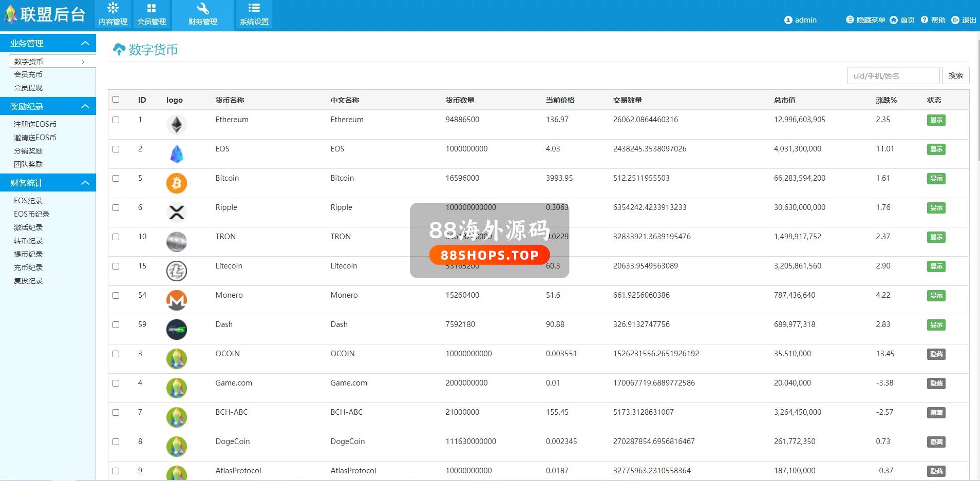Image resolution: width=980 pixels, height=481 pixels.
Task: Select the checkbox for the Ripple row
Action: (116, 207)
